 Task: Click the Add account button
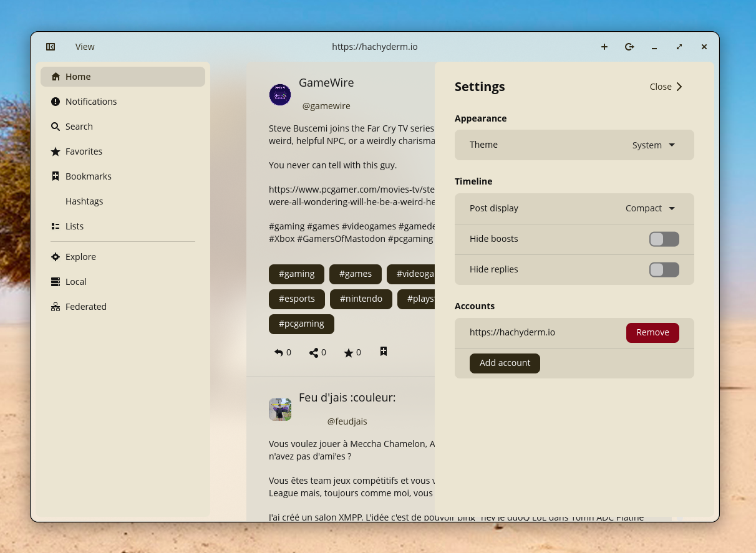click(505, 363)
